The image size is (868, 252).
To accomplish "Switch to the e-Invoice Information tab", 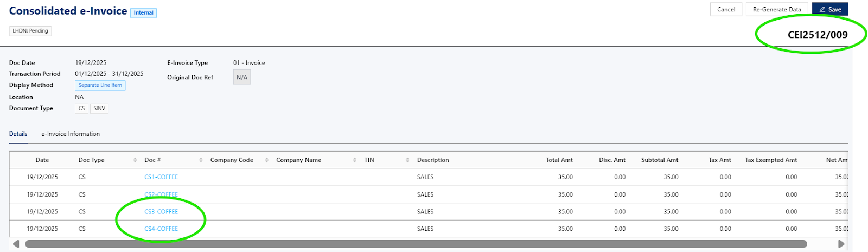I will pos(71,134).
